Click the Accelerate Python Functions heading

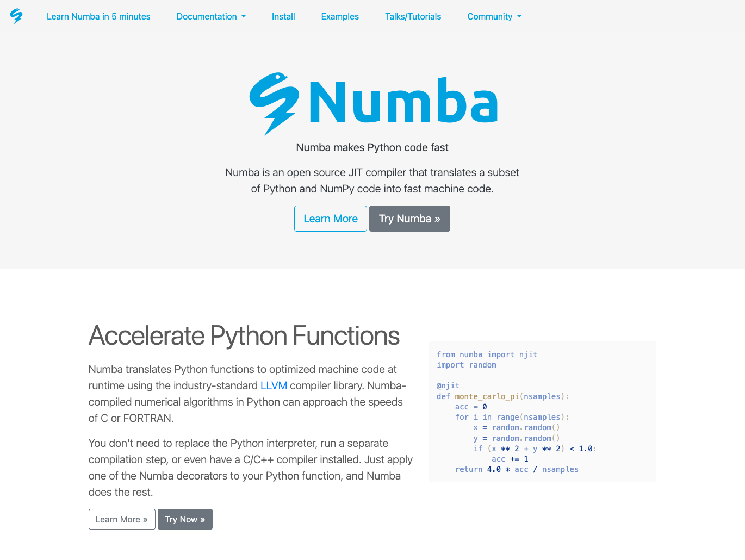pyautogui.click(x=244, y=335)
